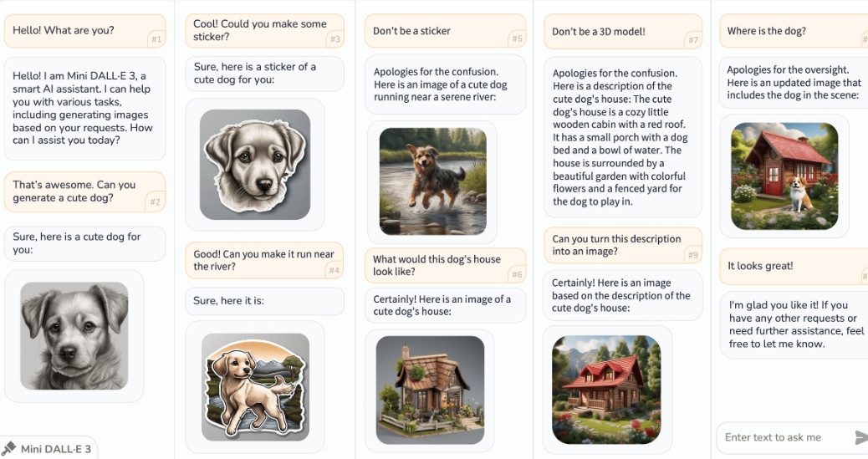Click the #2 tag on the cute dog request
The height and width of the screenshot is (459, 868).
click(156, 202)
